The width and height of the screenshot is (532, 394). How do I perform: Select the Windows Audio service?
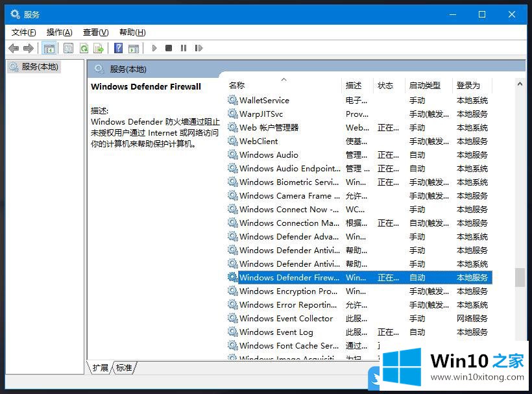[x=359, y=154]
